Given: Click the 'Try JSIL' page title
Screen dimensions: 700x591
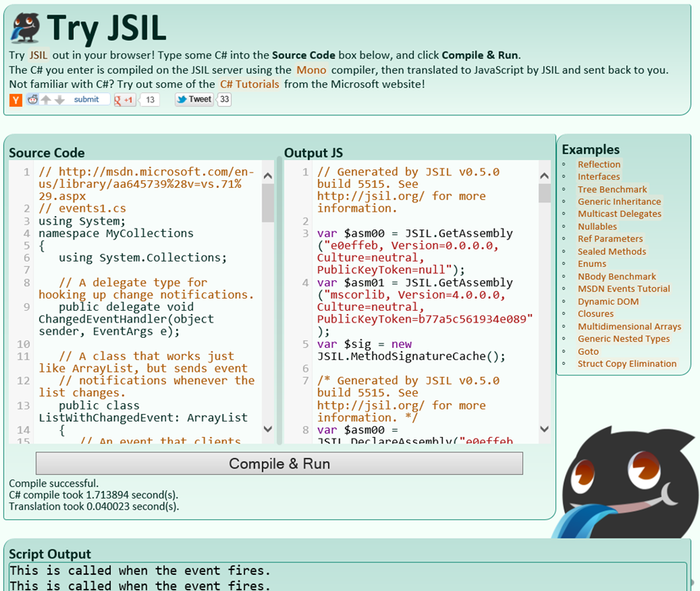Looking at the screenshot, I should (107, 28).
